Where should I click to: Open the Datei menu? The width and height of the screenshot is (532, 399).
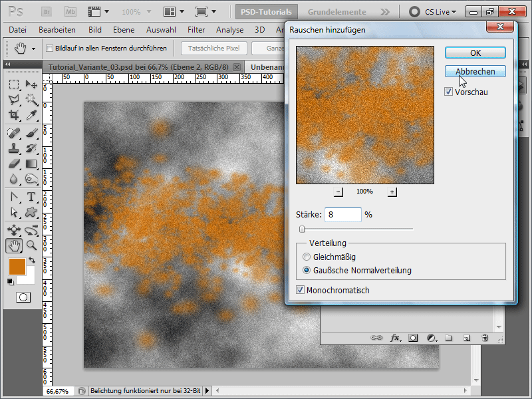pos(18,30)
